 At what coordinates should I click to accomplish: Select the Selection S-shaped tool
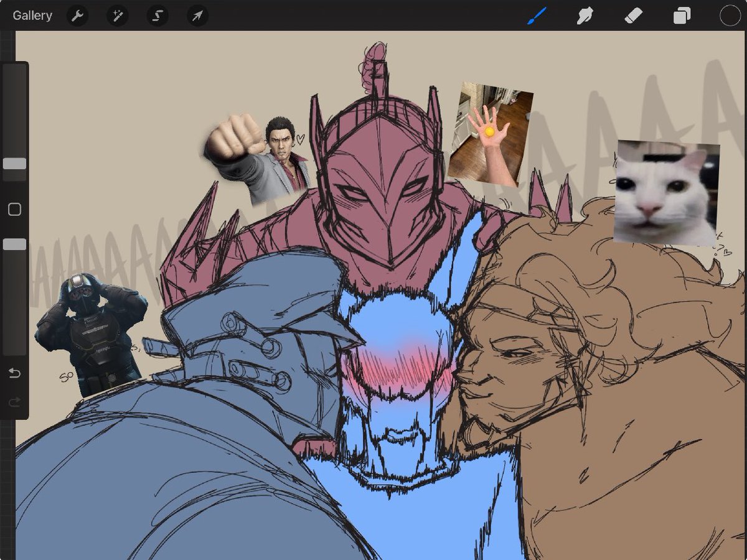[157, 16]
